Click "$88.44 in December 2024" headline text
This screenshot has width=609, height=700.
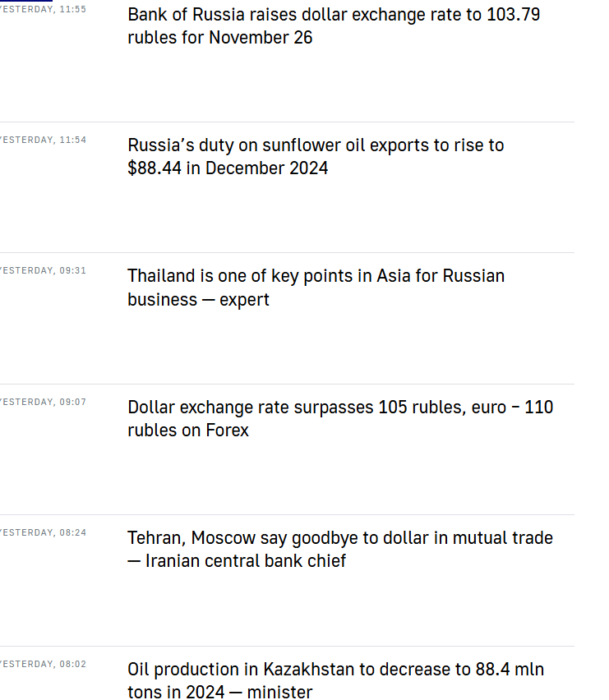coord(228,168)
